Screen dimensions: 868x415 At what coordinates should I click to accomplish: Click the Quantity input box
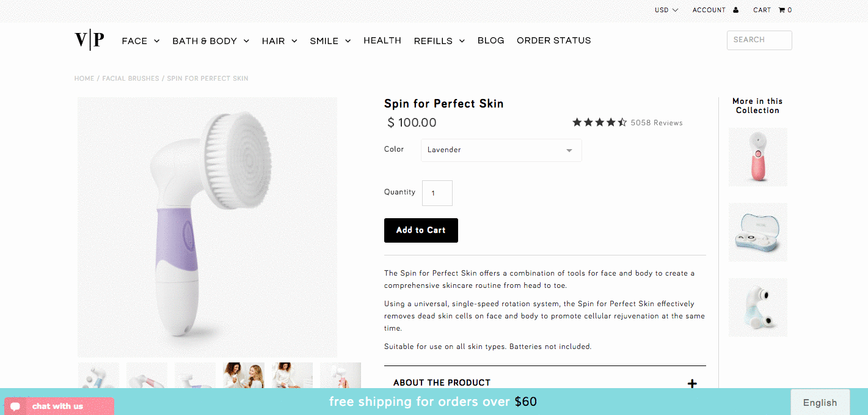click(x=437, y=193)
